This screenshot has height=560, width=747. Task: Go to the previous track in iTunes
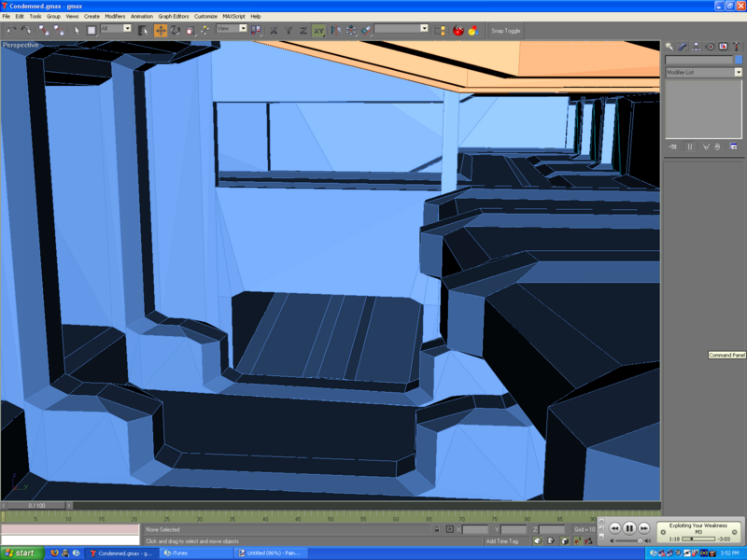tap(614, 528)
